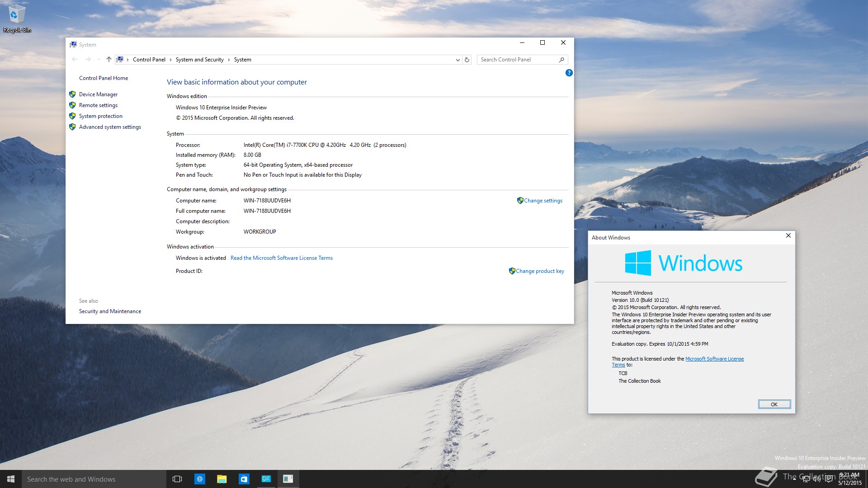
Task: Select System in the breadcrumb
Action: pyautogui.click(x=242, y=60)
